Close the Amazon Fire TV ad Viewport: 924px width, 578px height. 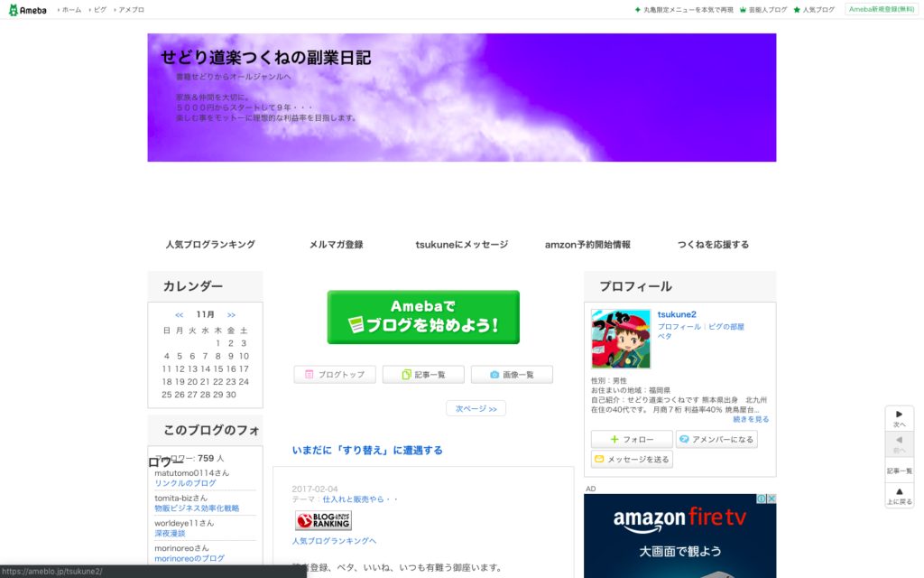(771, 499)
